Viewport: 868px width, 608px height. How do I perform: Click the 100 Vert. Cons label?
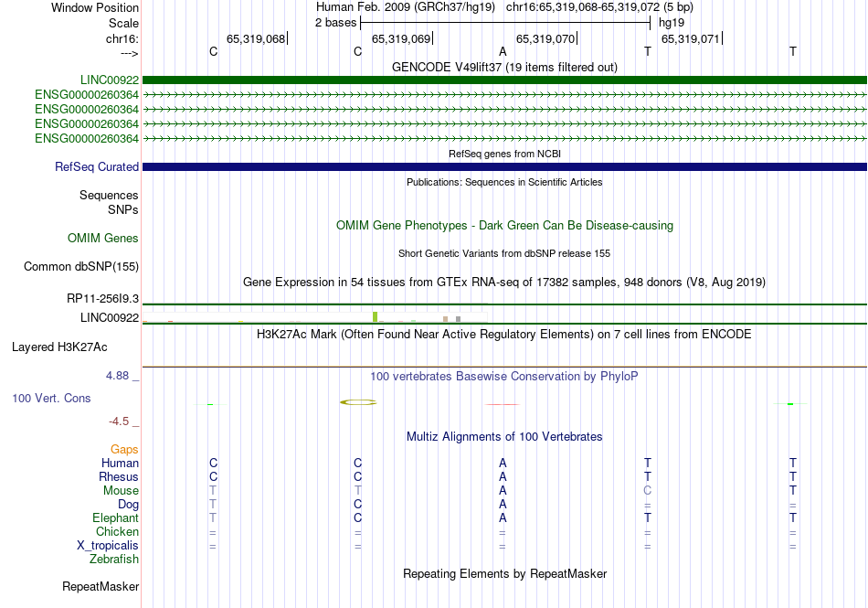pos(51,398)
